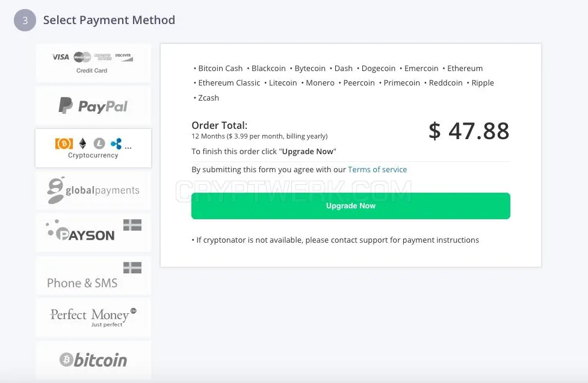Click the Discover card logo
Screen dimensions: 588x383
coord(124,57)
